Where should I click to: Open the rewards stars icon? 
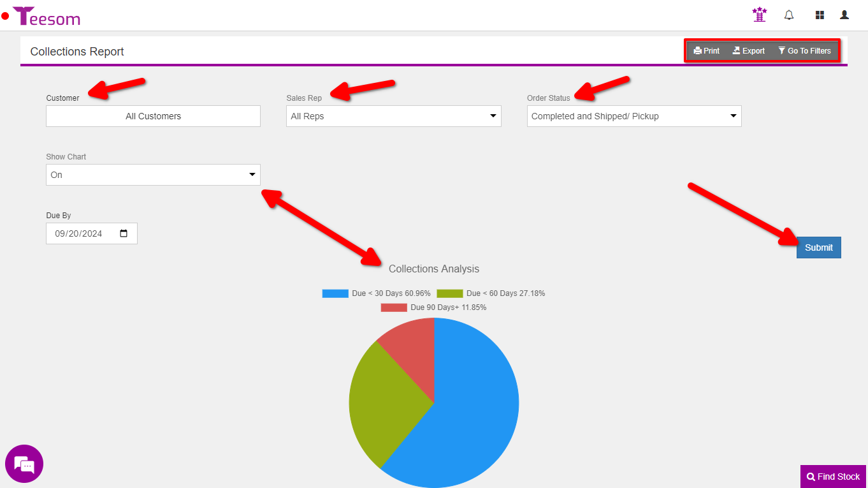759,15
